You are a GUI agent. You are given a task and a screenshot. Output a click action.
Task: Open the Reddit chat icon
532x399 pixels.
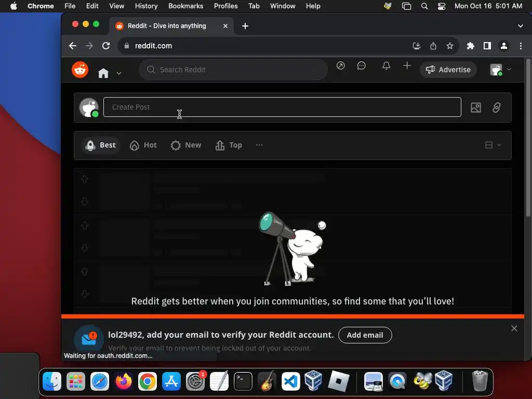(x=362, y=65)
